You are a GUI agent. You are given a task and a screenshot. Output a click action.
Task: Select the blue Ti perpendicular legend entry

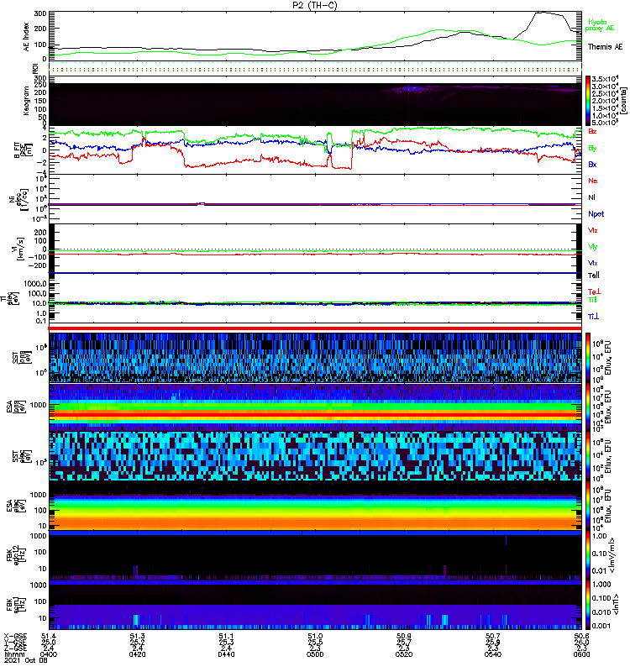pos(593,317)
